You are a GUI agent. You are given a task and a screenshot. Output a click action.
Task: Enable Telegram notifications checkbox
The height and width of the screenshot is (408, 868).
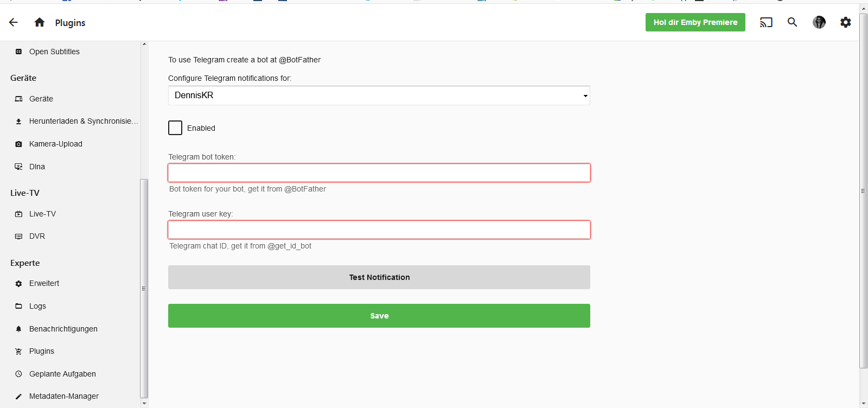tap(175, 127)
